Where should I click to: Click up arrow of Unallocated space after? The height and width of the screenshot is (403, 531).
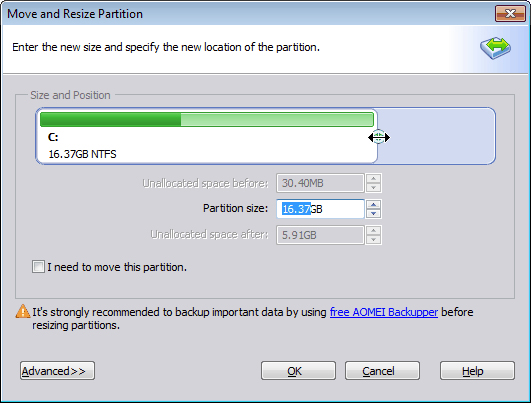pos(373,231)
